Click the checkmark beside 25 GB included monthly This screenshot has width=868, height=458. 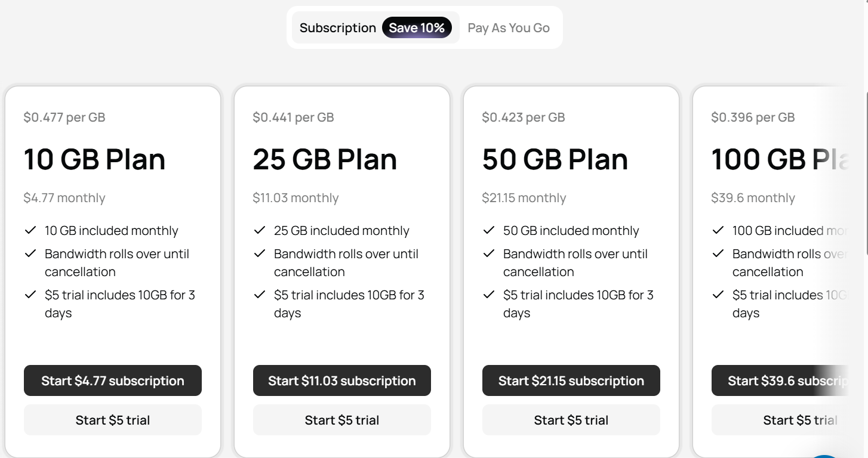click(260, 230)
